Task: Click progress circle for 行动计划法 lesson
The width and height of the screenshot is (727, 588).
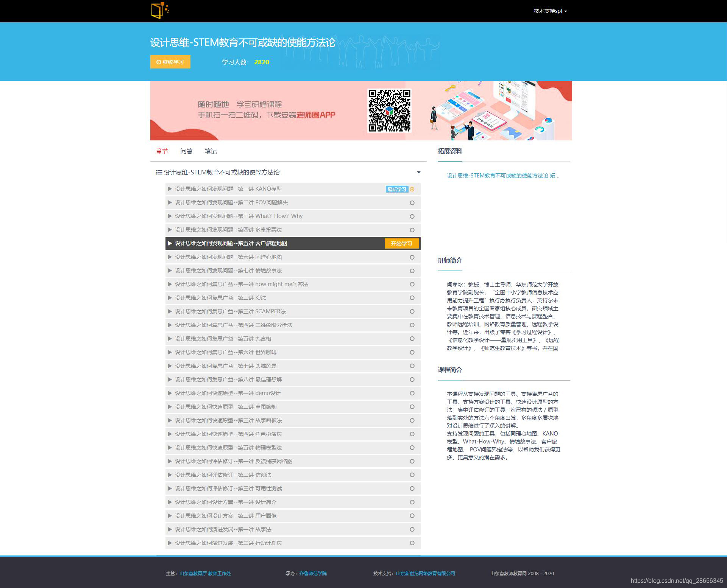Action: click(x=412, y=543)
